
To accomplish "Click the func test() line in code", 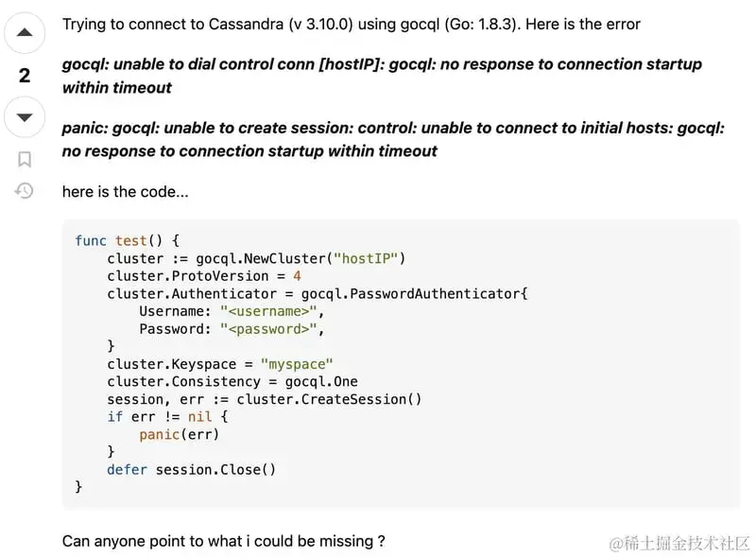I will [128, 240].
